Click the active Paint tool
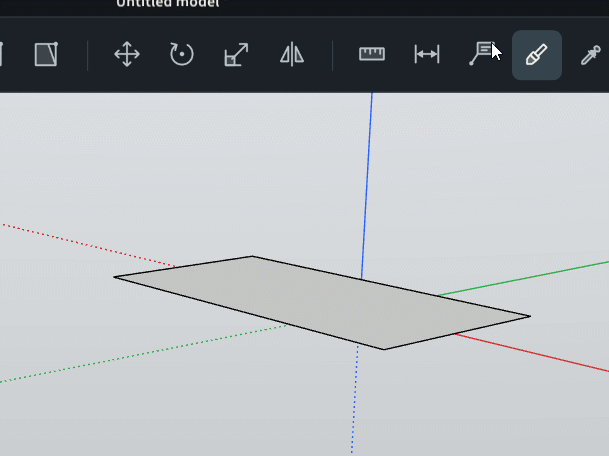609x456 pixels. [x=537, y=55]
